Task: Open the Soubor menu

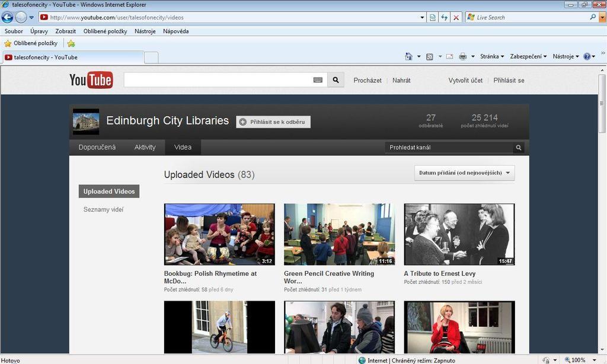Action: click(x=14, y=31)
